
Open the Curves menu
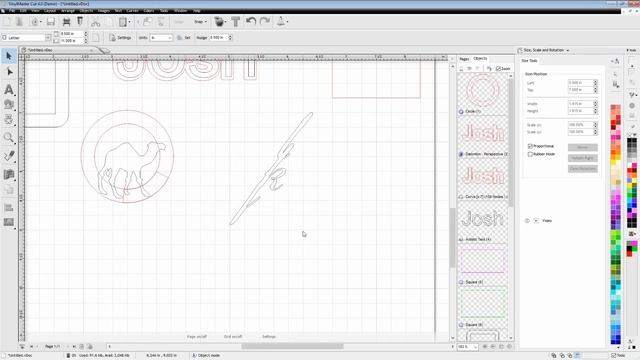(132, 11)
